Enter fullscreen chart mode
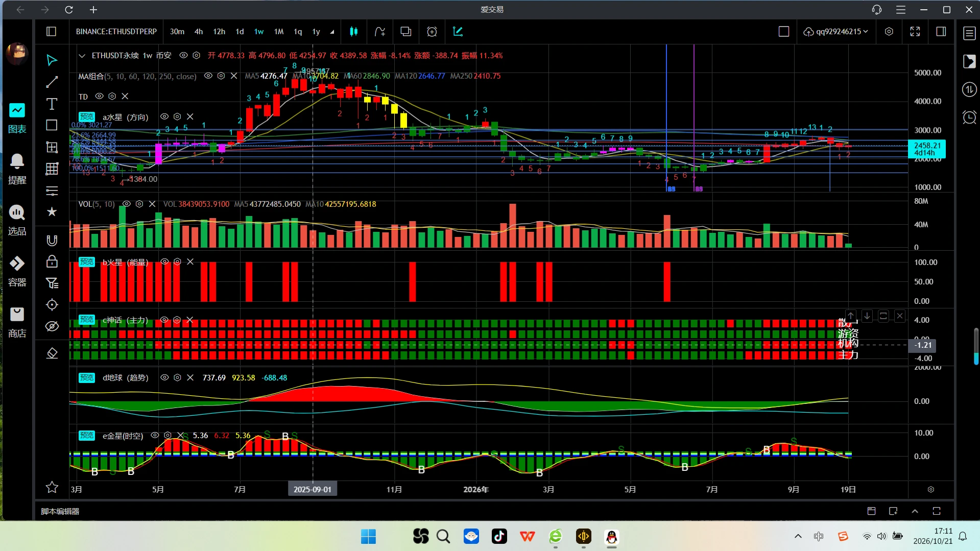The width and height of the screenshot is (980, 551). tap(915, 32)
